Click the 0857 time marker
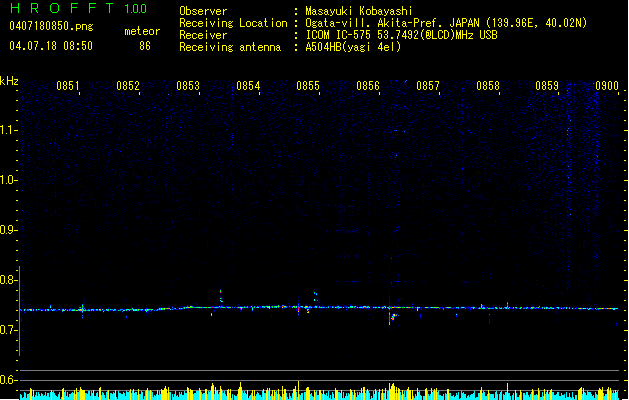The height and width of the screenshot is (400, 629). click(428, 86)
